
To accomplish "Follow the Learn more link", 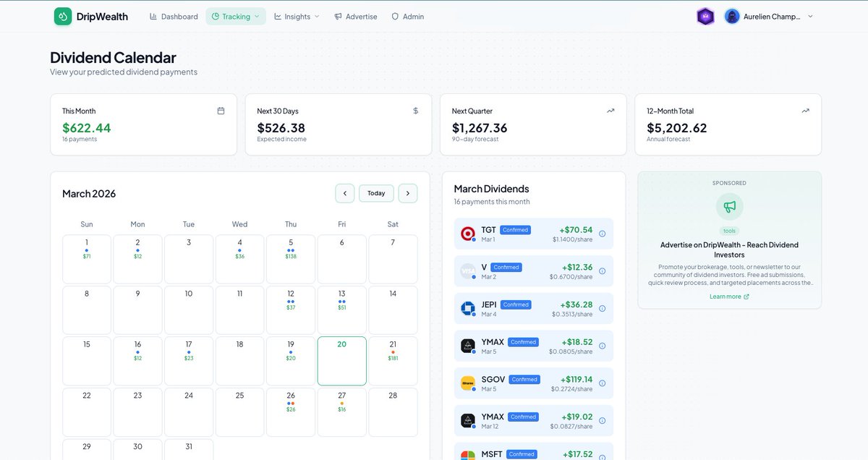I will 729,297.
